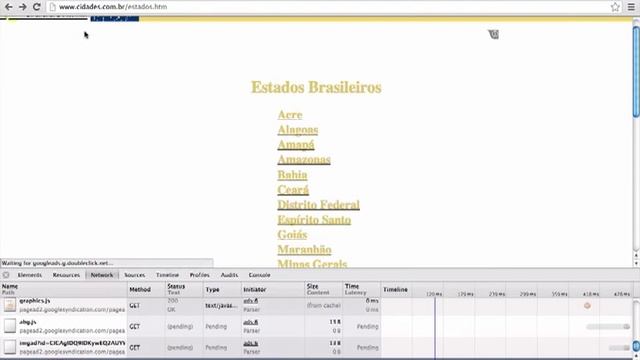Select the Network tab in DevTools
The image size is (640, 360).
[x=102, y=275]
